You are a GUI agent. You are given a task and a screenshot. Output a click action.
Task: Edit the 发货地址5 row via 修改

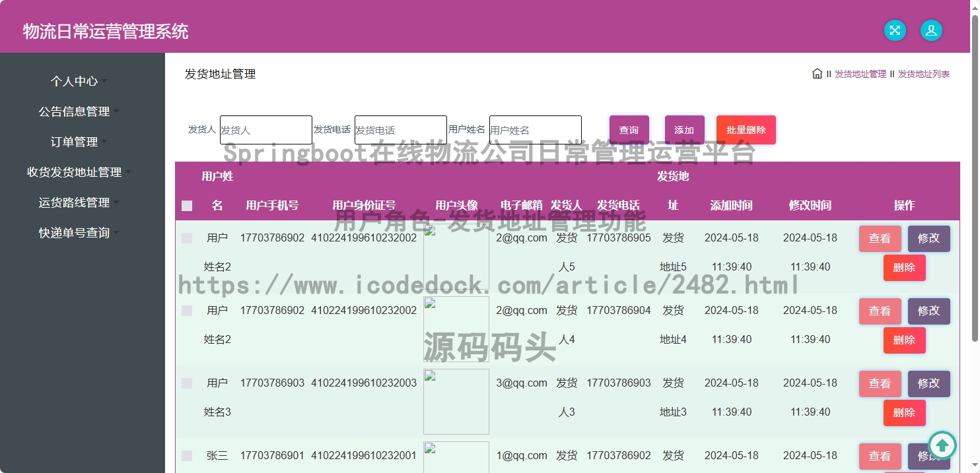tap(929, 239)
